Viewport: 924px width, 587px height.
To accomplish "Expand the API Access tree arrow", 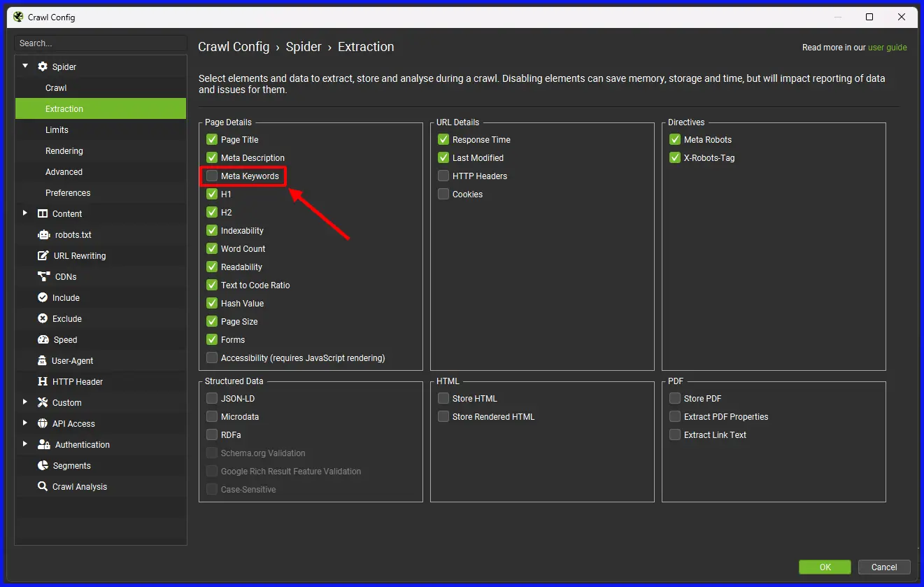I will point(25,423).
